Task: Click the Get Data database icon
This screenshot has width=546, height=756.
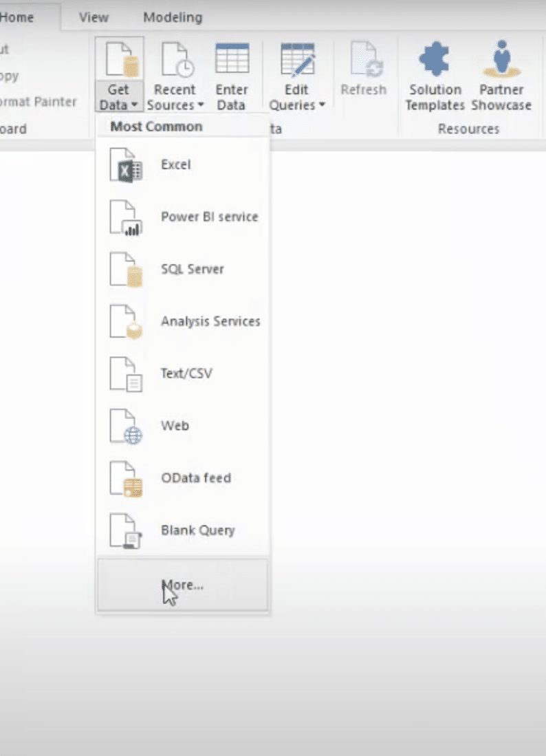Action: click(x=122, y=59)
